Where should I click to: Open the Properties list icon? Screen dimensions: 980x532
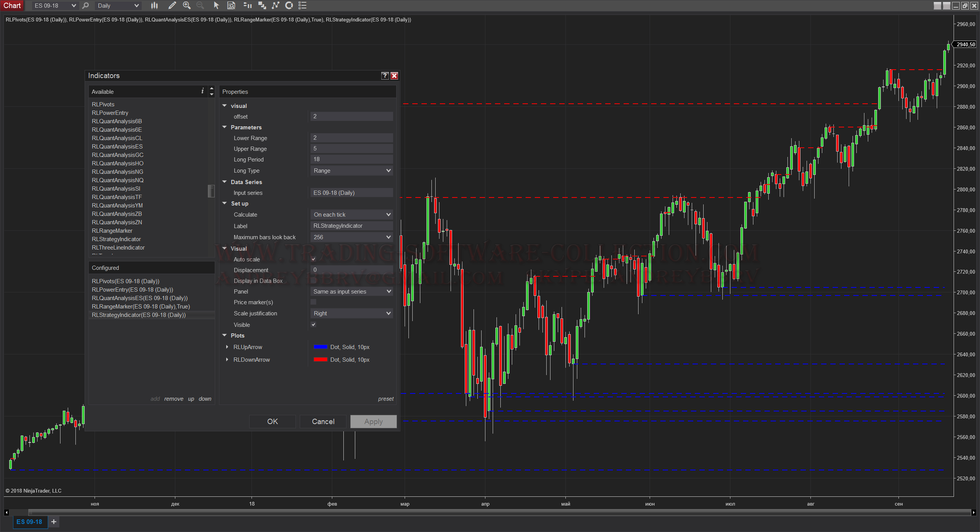point(302,5)
